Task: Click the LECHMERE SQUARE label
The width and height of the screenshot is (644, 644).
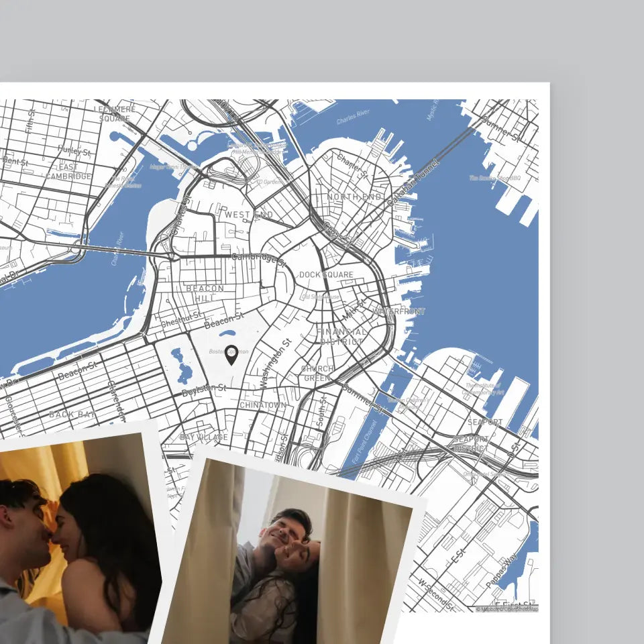Action: click(115, 113)
